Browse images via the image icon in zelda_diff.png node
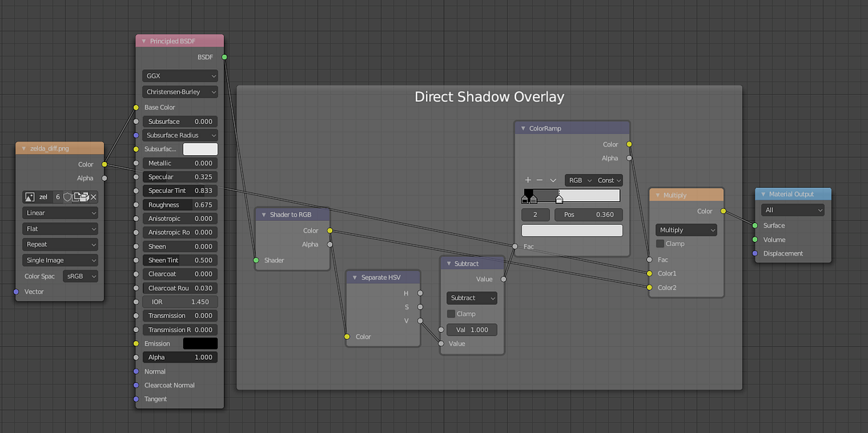 coord(29,197)
